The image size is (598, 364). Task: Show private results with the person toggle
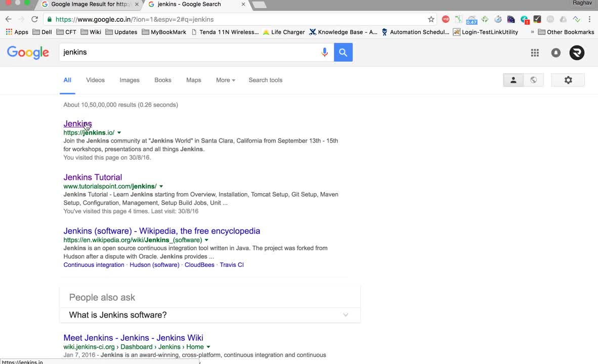[514, 80]
